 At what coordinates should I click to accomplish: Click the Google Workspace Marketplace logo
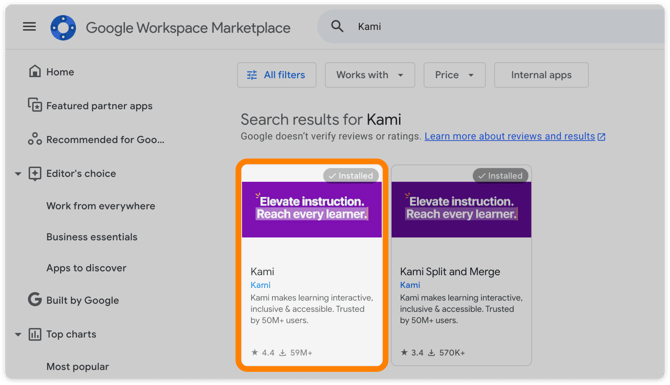click(63, 28)
